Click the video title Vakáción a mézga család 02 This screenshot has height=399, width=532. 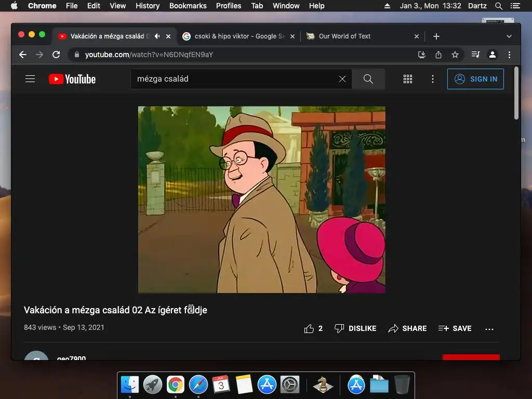[x=115, y=310]
